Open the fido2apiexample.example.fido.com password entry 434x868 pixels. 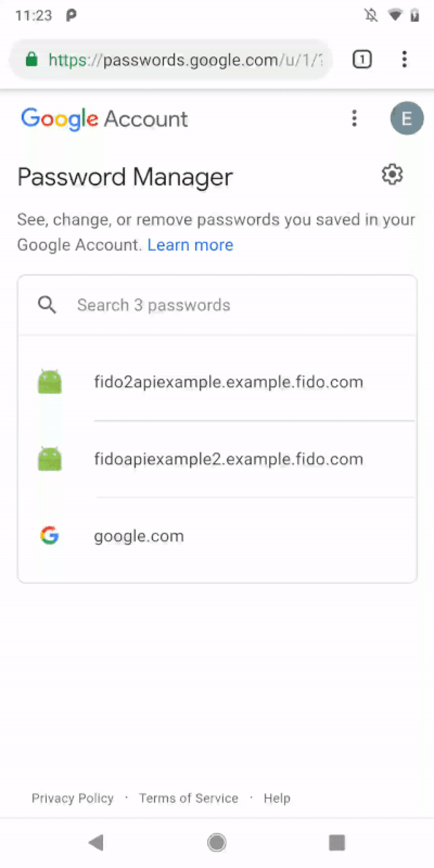click(228, 381)
